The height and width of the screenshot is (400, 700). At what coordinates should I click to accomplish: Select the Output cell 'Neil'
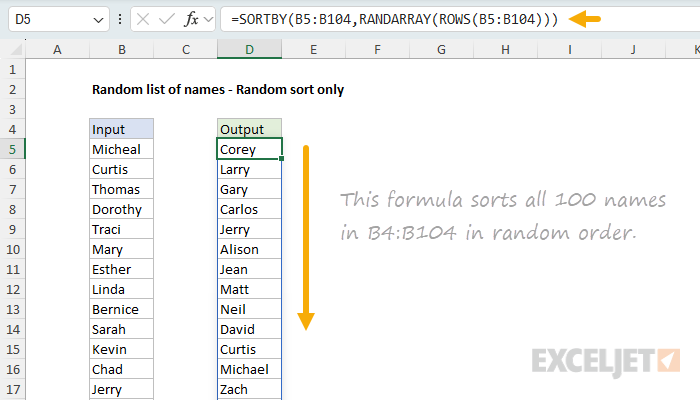(x=250, y=309)
